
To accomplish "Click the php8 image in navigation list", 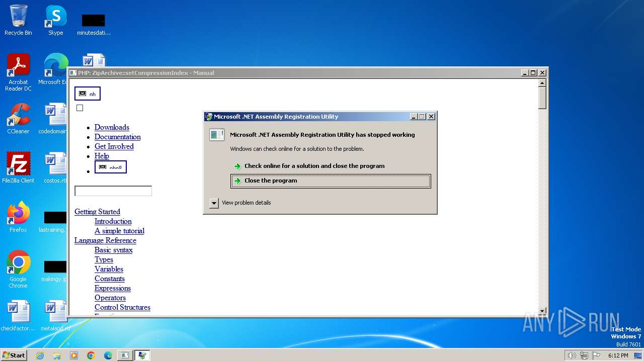I will pos(110,167).
